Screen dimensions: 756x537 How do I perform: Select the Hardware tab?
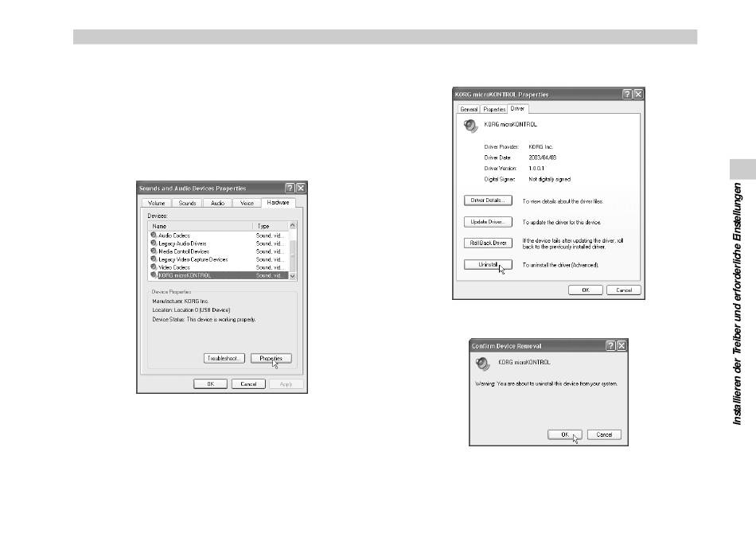click(279, 202)
